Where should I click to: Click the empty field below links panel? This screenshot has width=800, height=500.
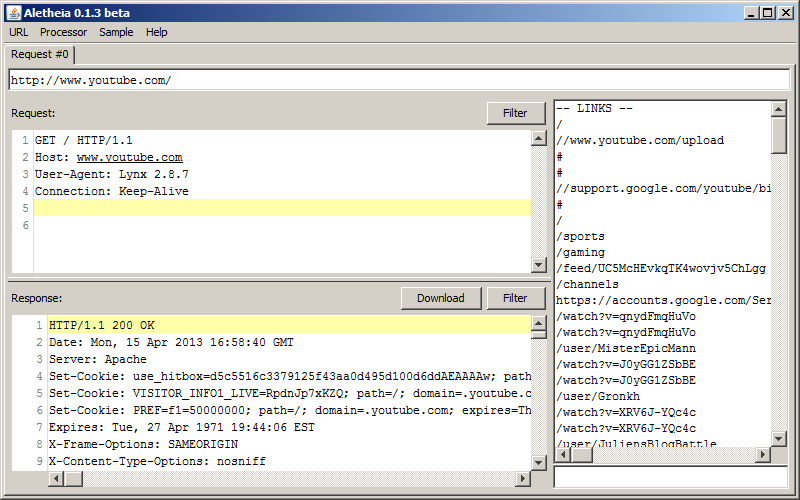point(671,477)
